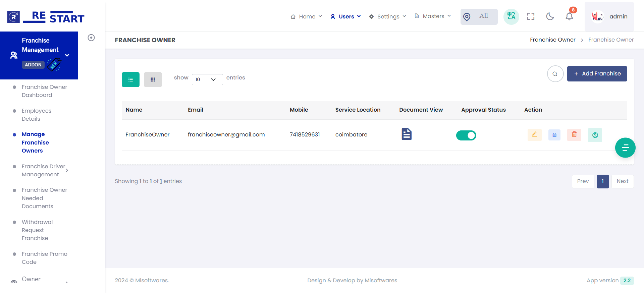The height and width of the screenshot is (293, 644).
Task: Click the yellow edit pencil icon
Action: 534,135
